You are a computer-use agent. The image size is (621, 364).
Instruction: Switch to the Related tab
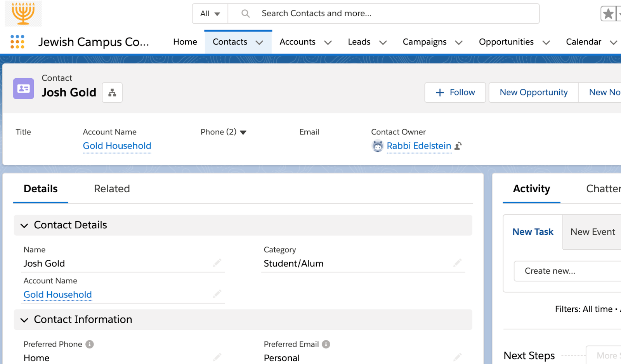112,189
